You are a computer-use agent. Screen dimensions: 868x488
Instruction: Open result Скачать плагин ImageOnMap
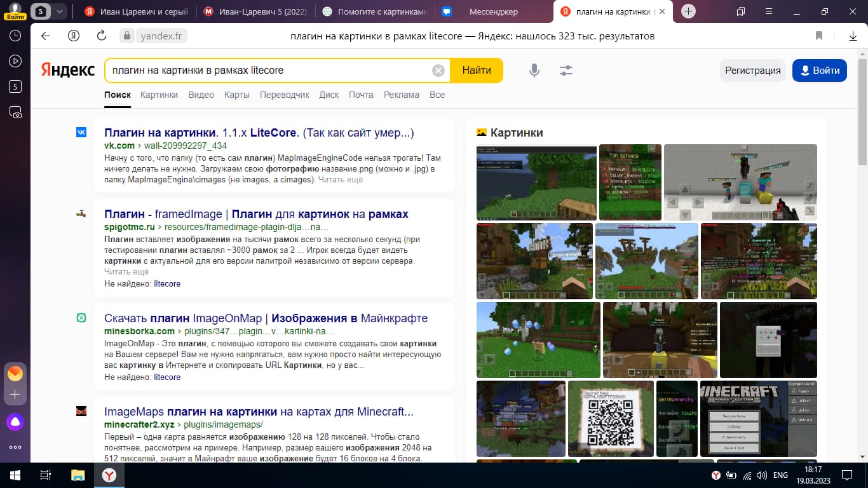coord(266,318)
